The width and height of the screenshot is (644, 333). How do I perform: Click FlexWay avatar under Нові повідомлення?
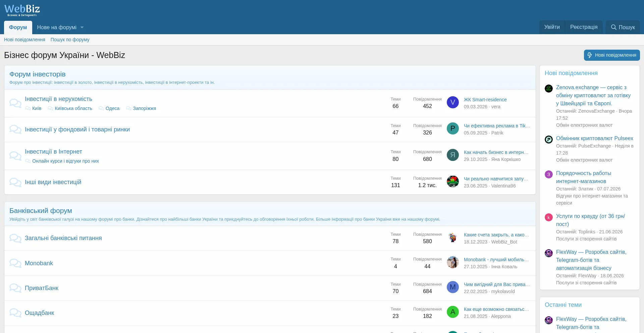click(549, 253)
